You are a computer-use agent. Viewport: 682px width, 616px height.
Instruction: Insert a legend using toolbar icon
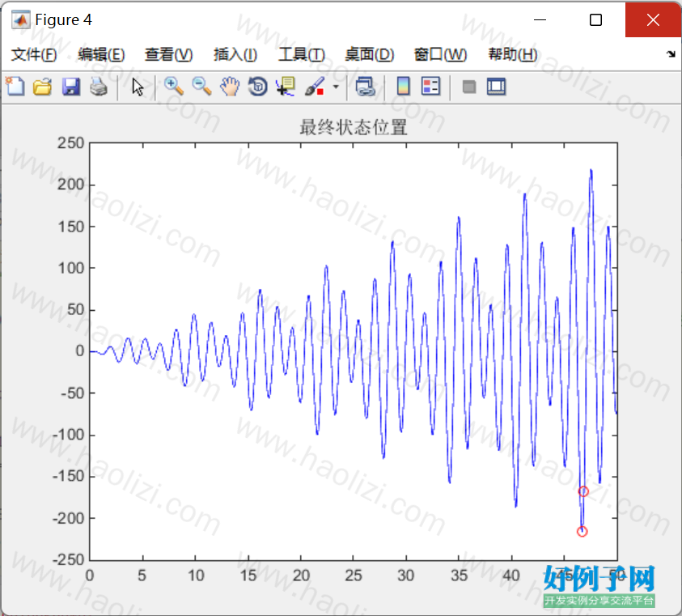click(430, 86)
